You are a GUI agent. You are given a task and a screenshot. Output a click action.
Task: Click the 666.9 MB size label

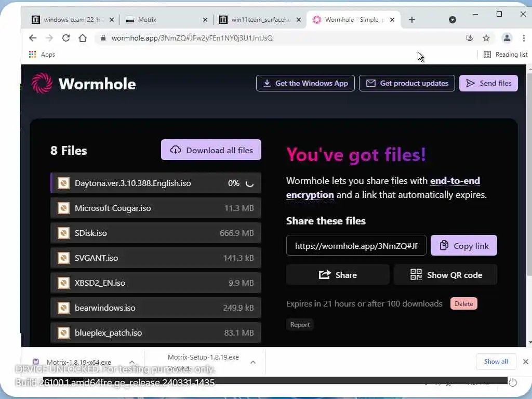pyautogui.click(x=236, y=233)
